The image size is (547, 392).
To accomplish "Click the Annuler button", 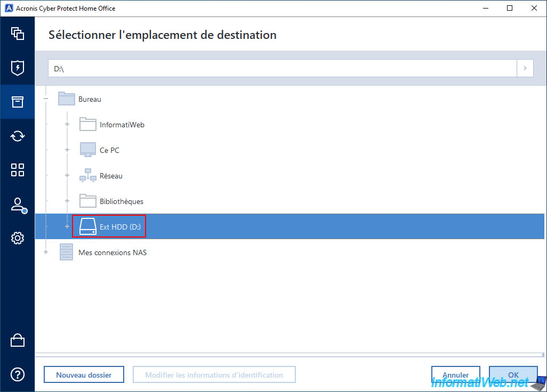I will 455,375.
